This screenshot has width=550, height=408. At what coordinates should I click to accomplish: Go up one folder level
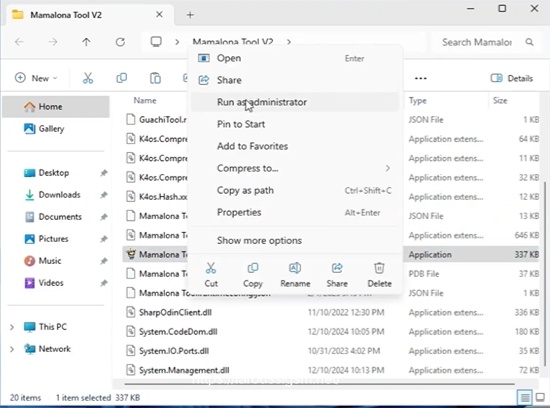point(86,42)
